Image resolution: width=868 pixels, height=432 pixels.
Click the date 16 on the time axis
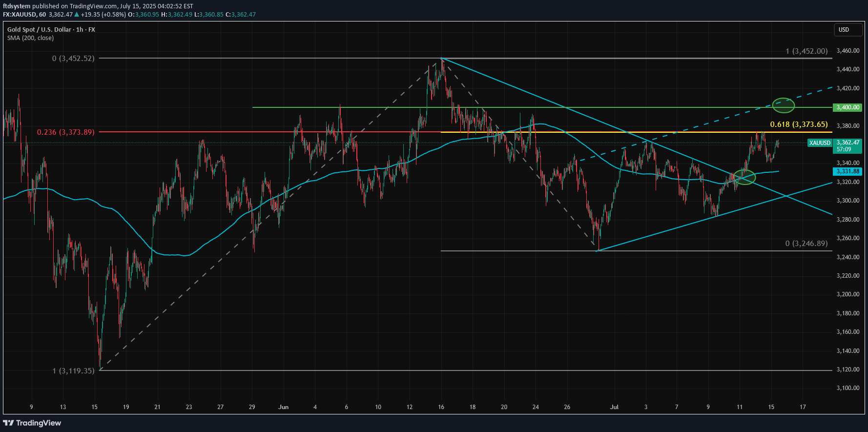coord(441,407)
